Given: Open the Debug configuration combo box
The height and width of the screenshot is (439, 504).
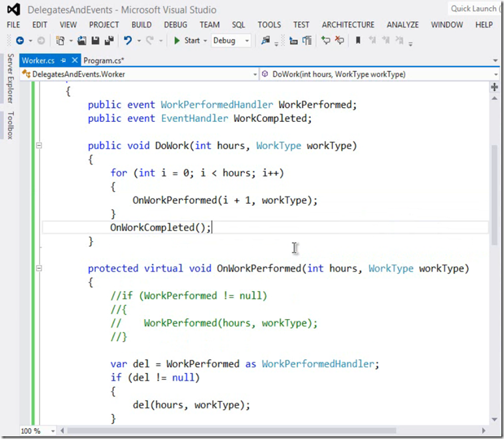Looking at the screenshot, I should (x=231, y=41).
